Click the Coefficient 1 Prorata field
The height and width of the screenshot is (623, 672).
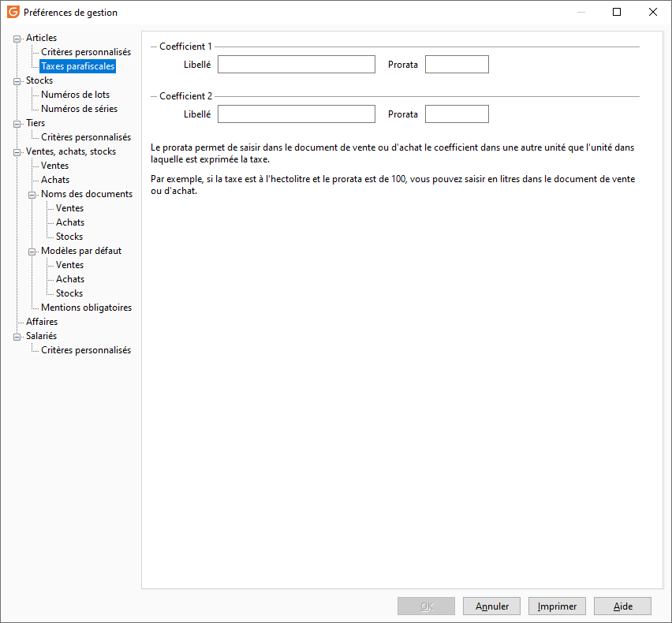(x=457, y=64)
